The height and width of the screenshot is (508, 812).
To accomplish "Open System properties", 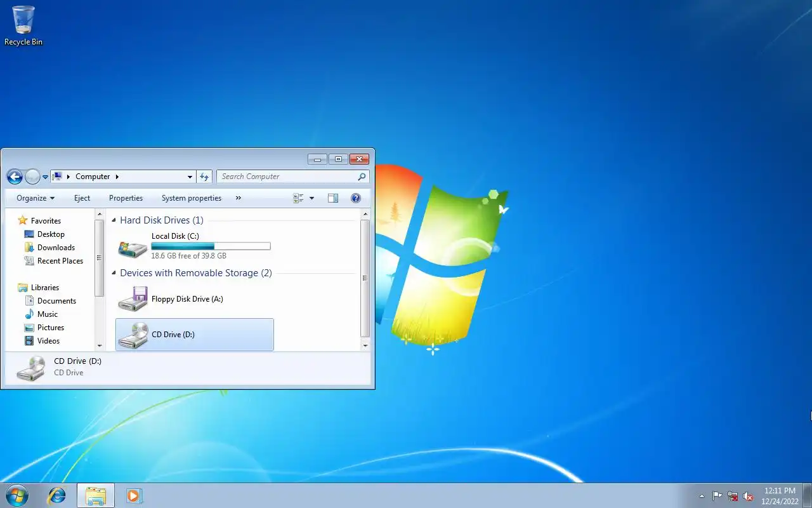I will (192, 198).
